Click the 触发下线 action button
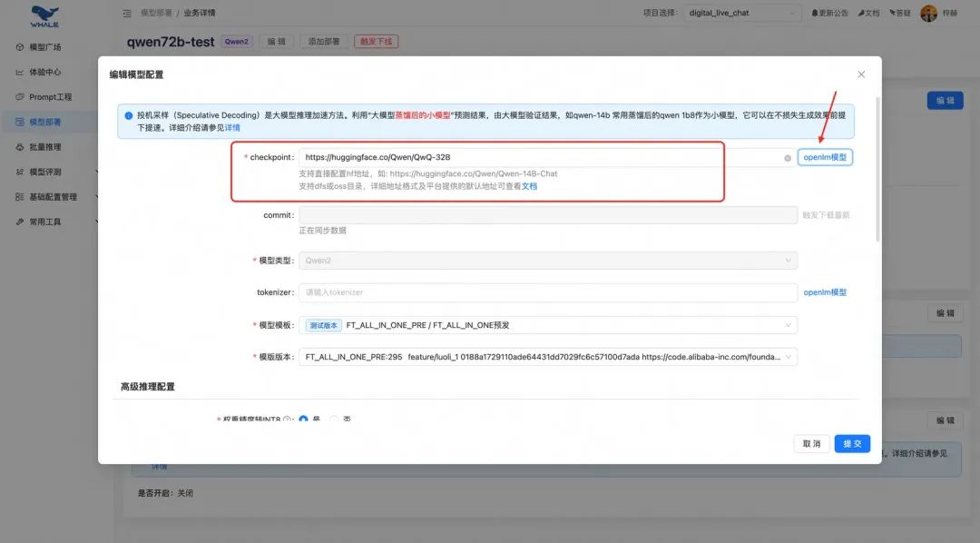The height and width of the screenshot is (543, 980). [x=376, y=41]
